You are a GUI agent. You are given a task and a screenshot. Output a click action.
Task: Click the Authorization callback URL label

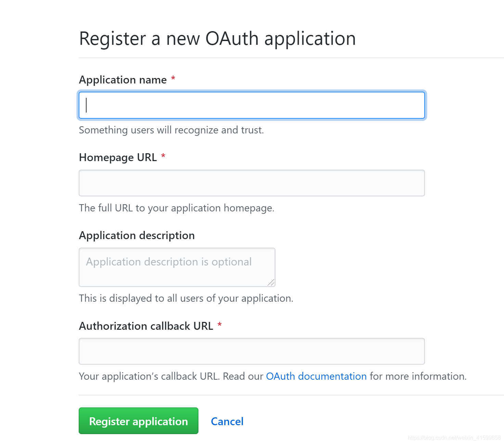point(146,326)
